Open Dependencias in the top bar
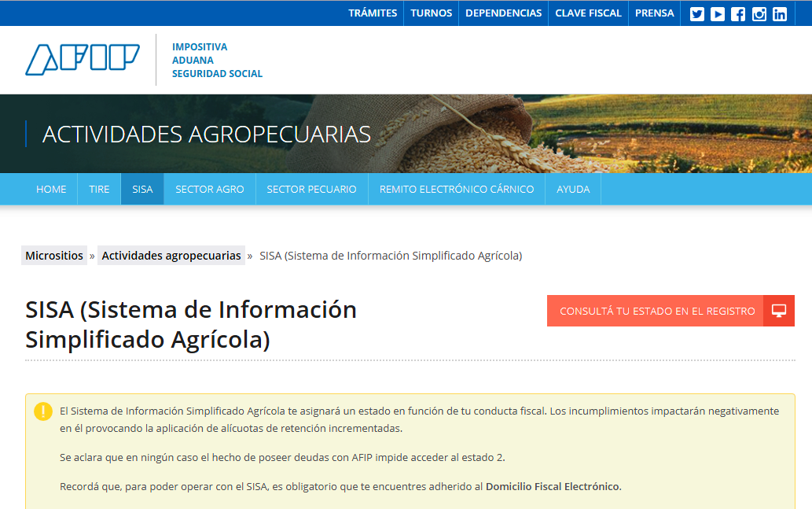Viewport: 812px width, 509px height. click(503, 13)
